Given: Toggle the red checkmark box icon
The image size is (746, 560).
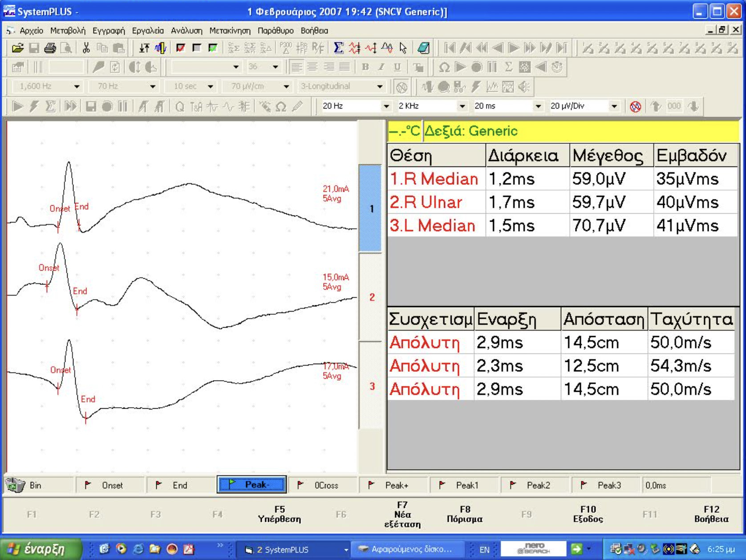Looking at the screenshot, I should (x=180, y=48).
